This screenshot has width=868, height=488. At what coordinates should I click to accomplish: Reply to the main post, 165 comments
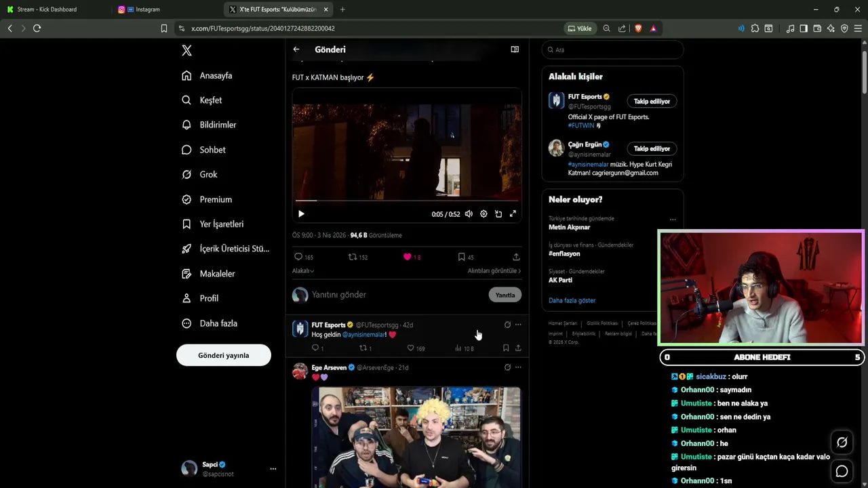coord(303,257)
